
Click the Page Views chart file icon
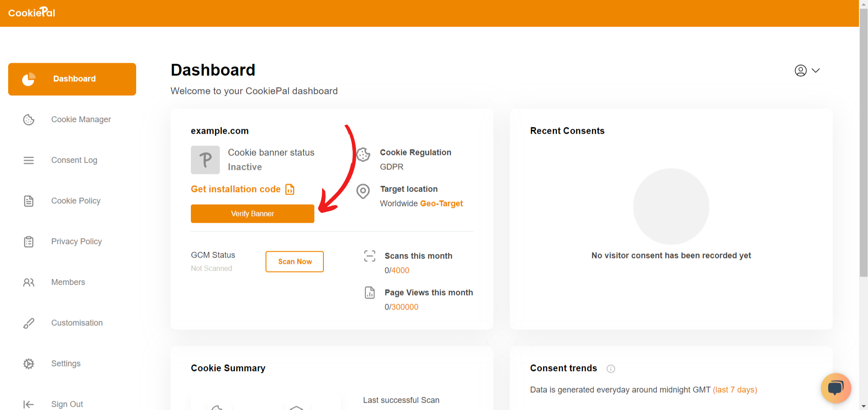coord(370,292)
